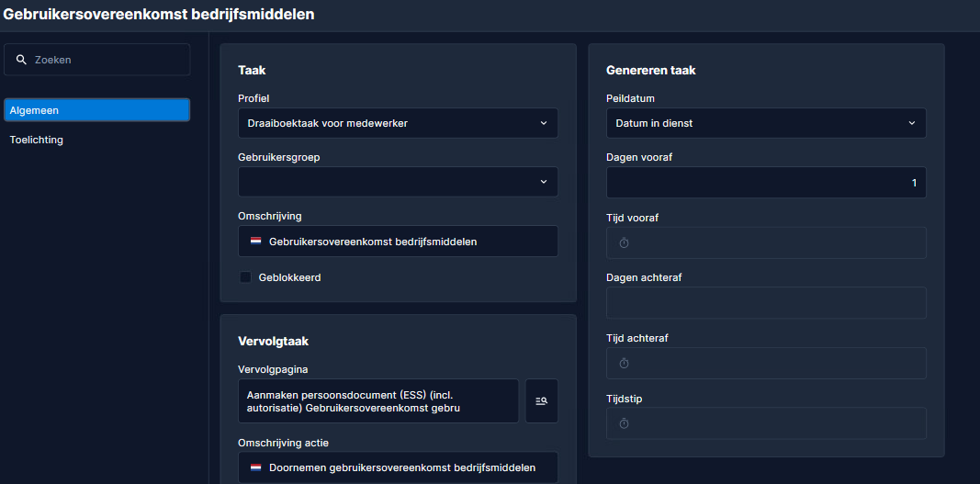The height and width of the screenshot is (484, 980).
Task: Expand the Profiel dropdown
Action: click(398, 123)
